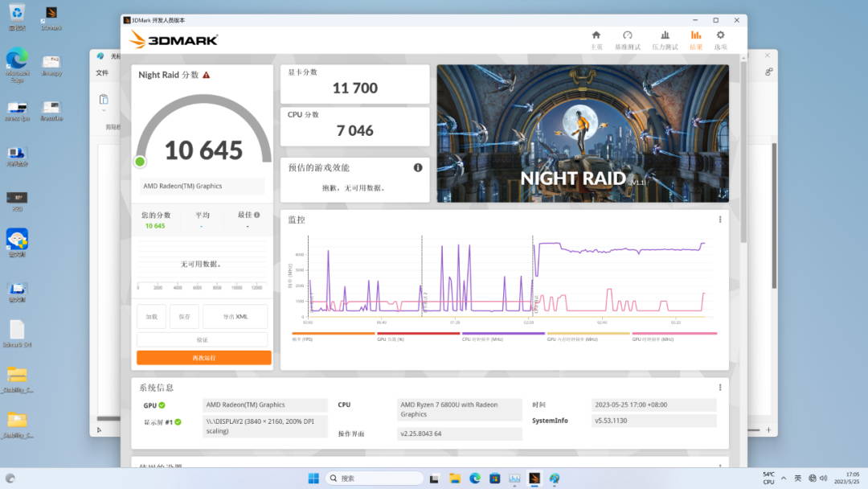Click the info icon in estimated game performance

click(418, 167)
